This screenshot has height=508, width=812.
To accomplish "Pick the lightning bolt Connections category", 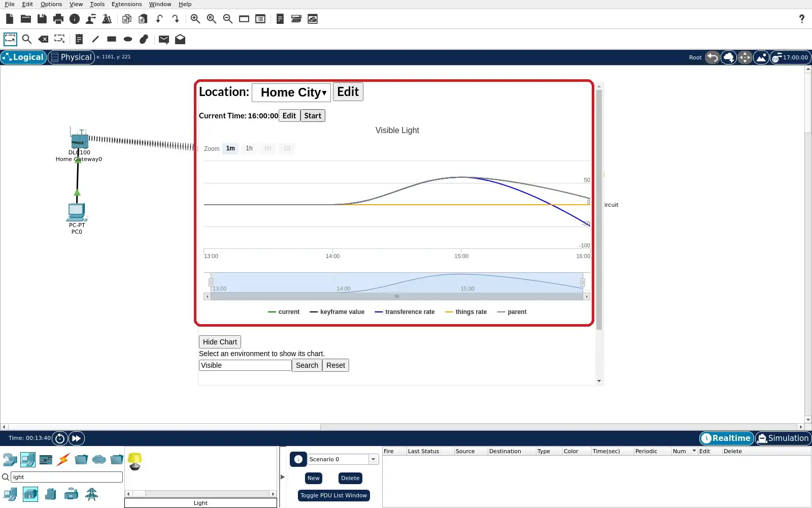I will [63, 460].
